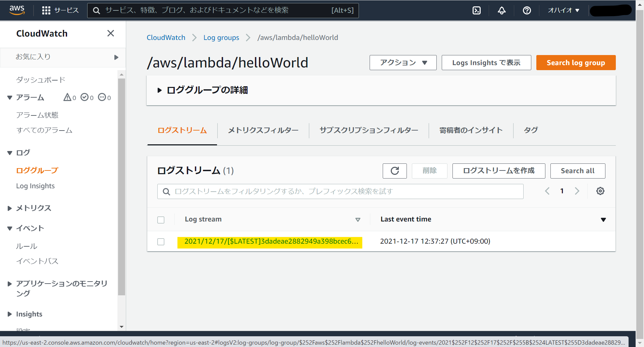Open the アクション dropdown menu
Viewport: 644px width, 347px height.
pos(403,63)
